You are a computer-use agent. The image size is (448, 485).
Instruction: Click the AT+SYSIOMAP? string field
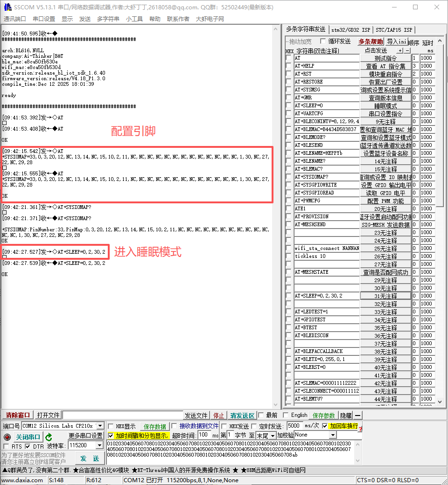327,177
